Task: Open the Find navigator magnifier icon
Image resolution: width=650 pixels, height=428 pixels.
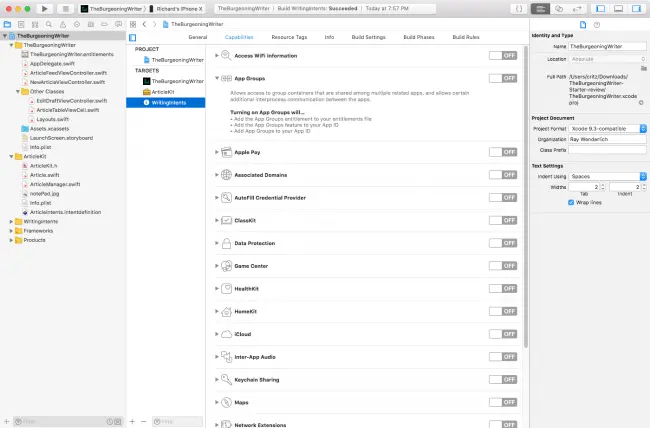Action: (x=49, y=24)
